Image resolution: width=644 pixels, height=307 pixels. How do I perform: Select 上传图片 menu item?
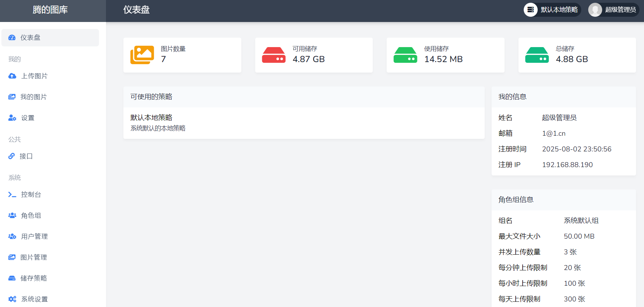tap(34, 76)
